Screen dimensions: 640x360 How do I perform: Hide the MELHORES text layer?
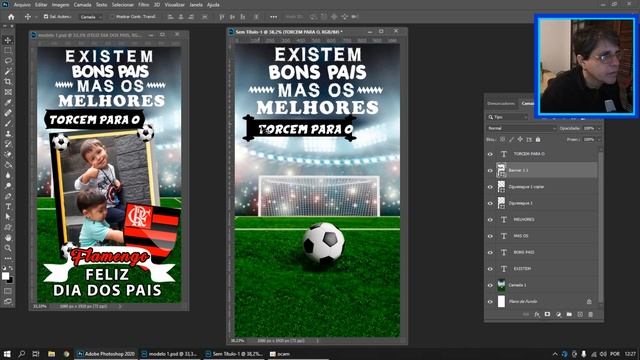[490, 220]
